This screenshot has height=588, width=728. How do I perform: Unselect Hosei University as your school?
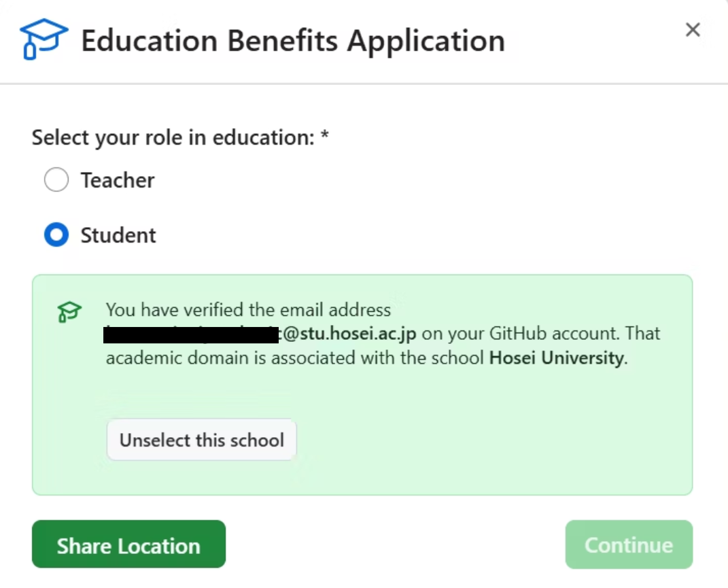click(x=201, y=440)
